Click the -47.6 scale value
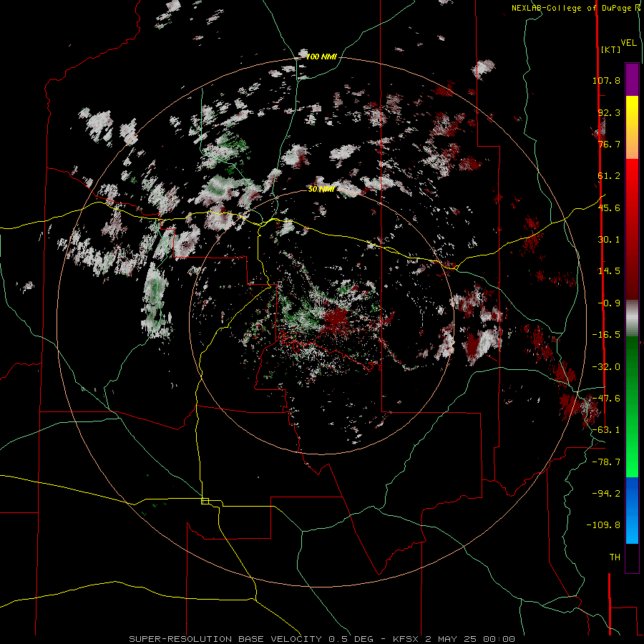Image resolution: width=644 pixels, height=644 pixels. coord(606,399)
